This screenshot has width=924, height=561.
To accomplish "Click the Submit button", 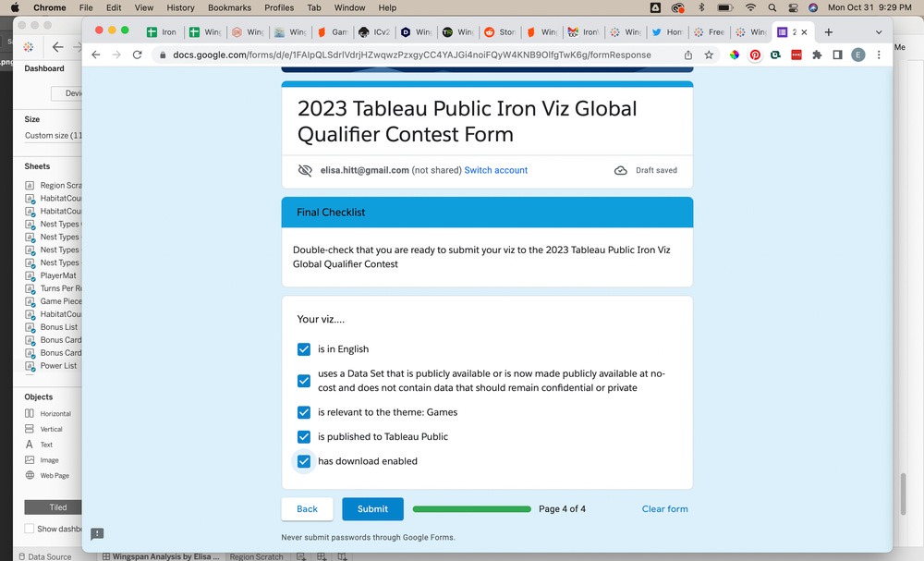I will coord(372,508).
